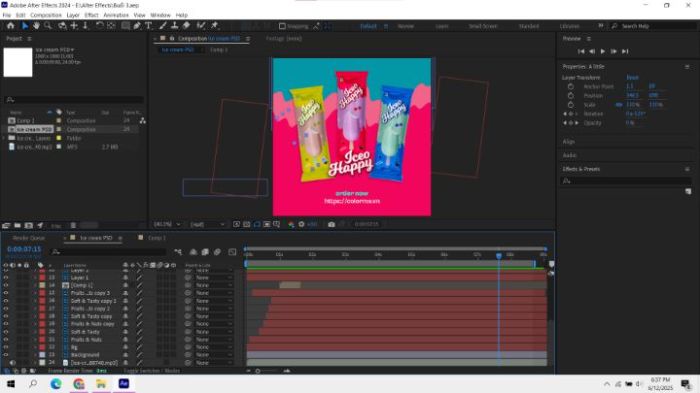This screenshot has width=700, height=393.
Task: Click the snapshot camera icon in viewer
Action: click(331, 224)
